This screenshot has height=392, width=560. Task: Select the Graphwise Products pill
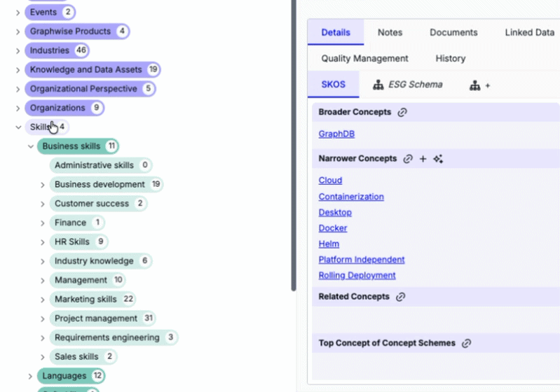[x=77, y=31]
